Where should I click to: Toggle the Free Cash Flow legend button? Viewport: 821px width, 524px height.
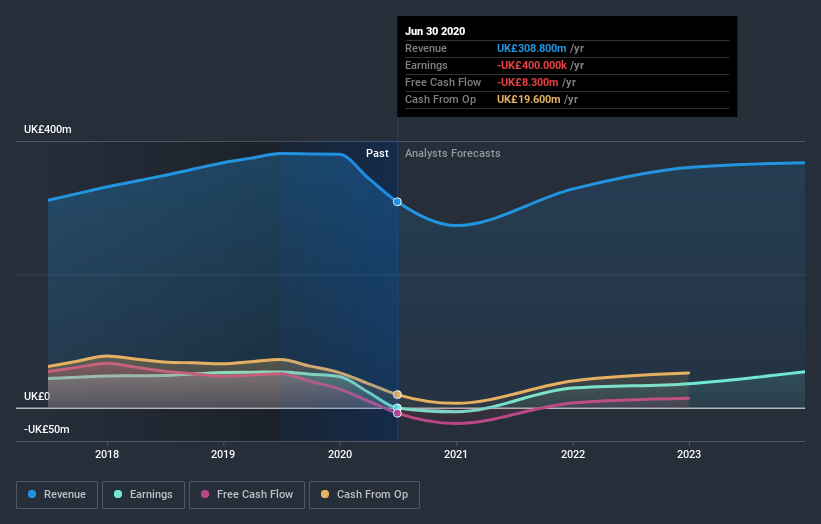[x=247, y=495]
